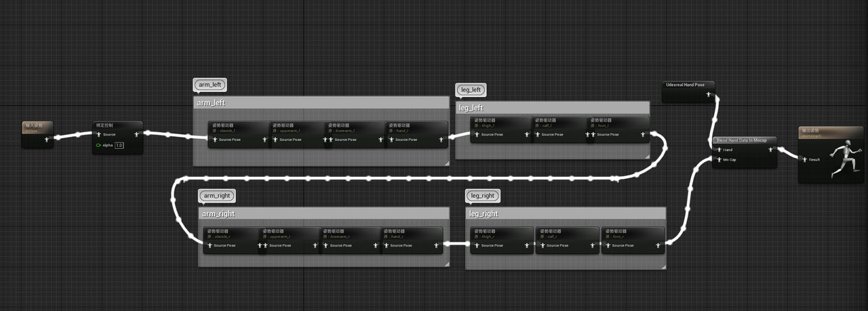Screen dimensions: 868x311
Task: Select the hand_l 姿势驱动器 node title
Action: tap(399, 125)
